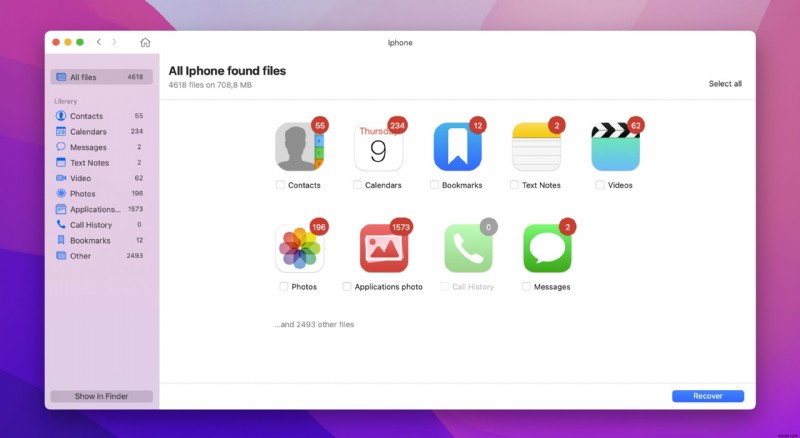Click the greyed Call History phone icon

pos(468,249)
